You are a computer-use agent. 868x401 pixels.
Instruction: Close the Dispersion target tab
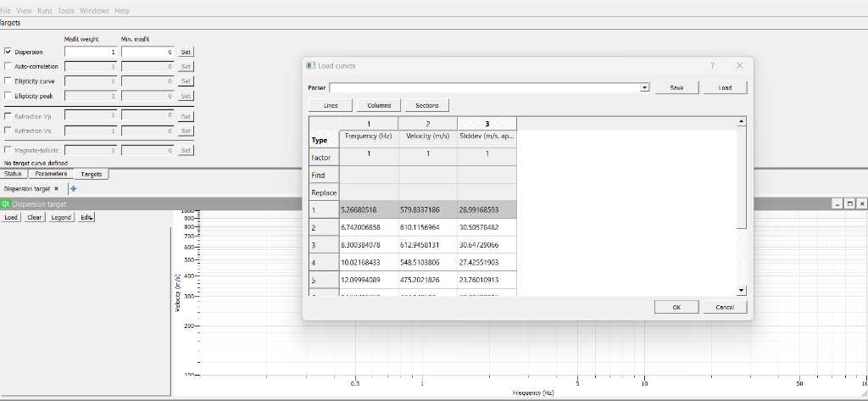point(56,188)
